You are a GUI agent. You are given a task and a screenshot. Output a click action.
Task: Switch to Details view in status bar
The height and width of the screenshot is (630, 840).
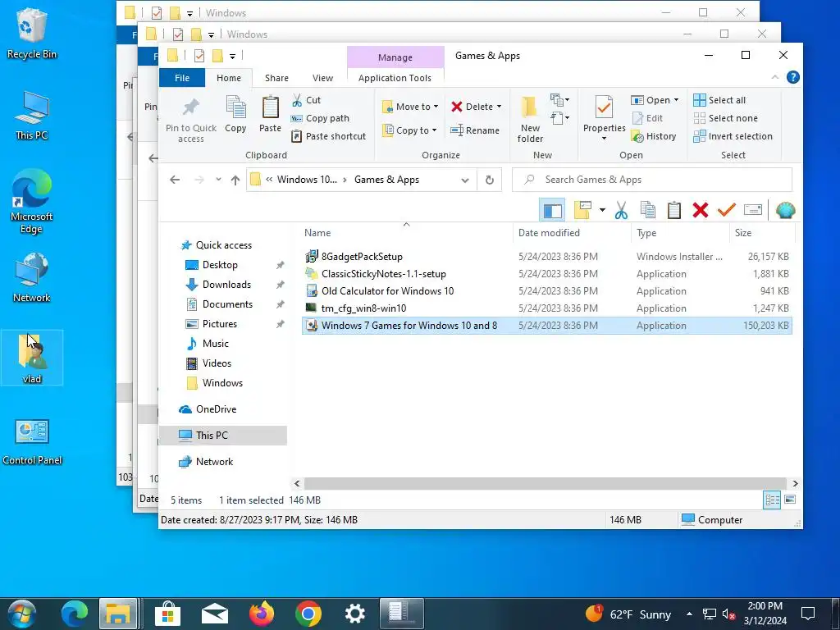click(772, 500)
